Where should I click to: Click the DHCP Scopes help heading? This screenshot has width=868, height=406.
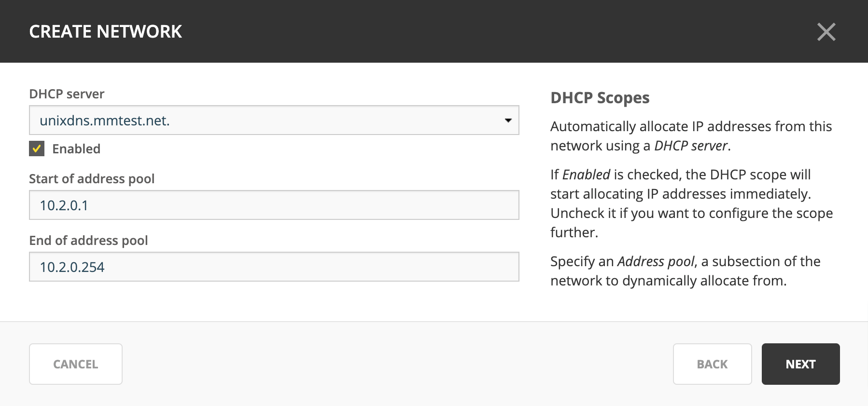click(x=600, y=98)
